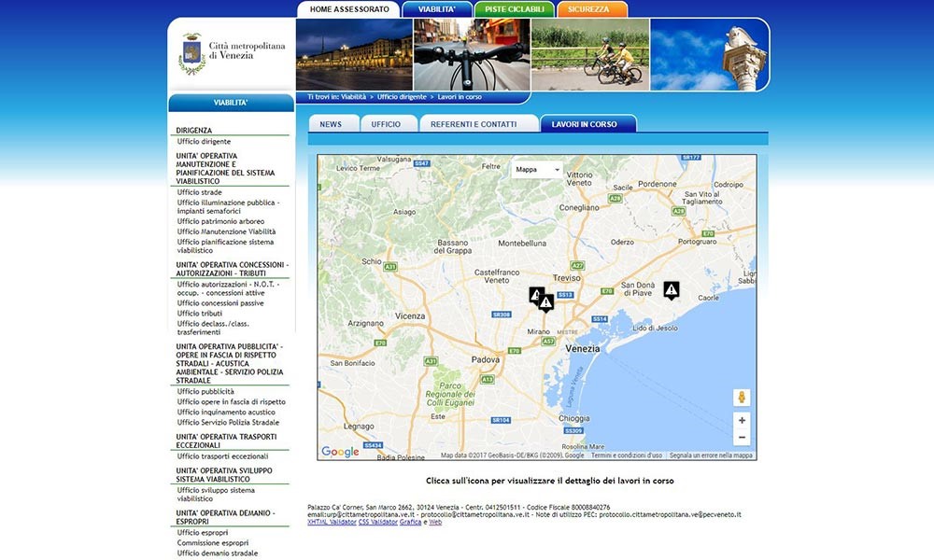Open Ufficio illuminazione pubblica link
The height and width of the screenshot is (560, 934).
tap(228, 206)
